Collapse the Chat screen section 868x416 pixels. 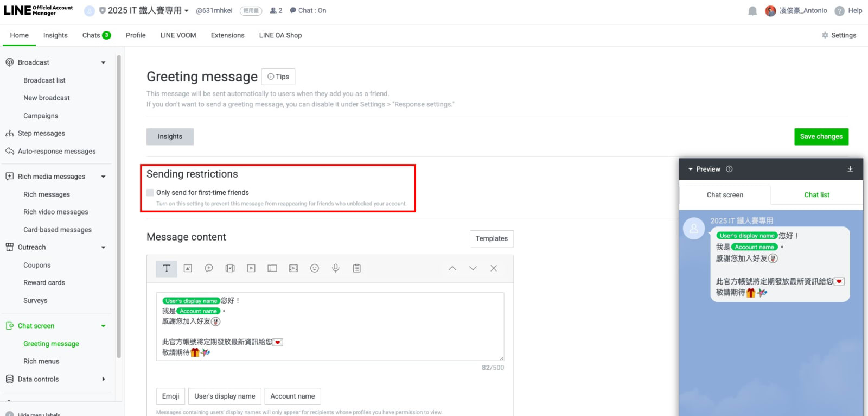pos(103,326)
